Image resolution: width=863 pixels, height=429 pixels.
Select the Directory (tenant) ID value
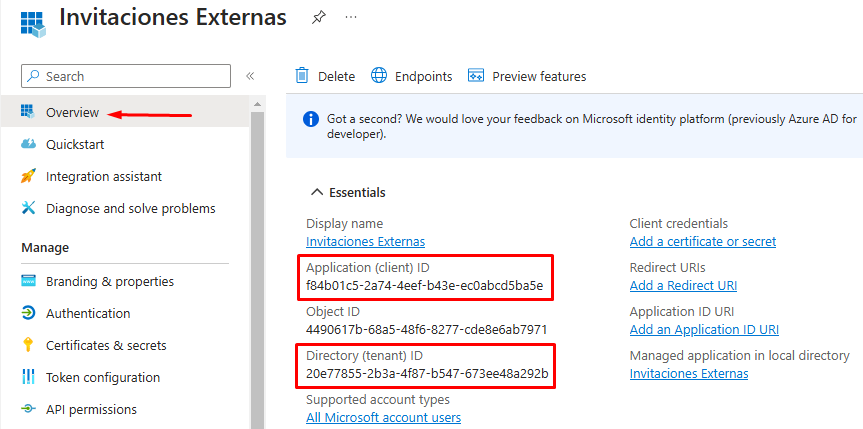pos(427,373)
